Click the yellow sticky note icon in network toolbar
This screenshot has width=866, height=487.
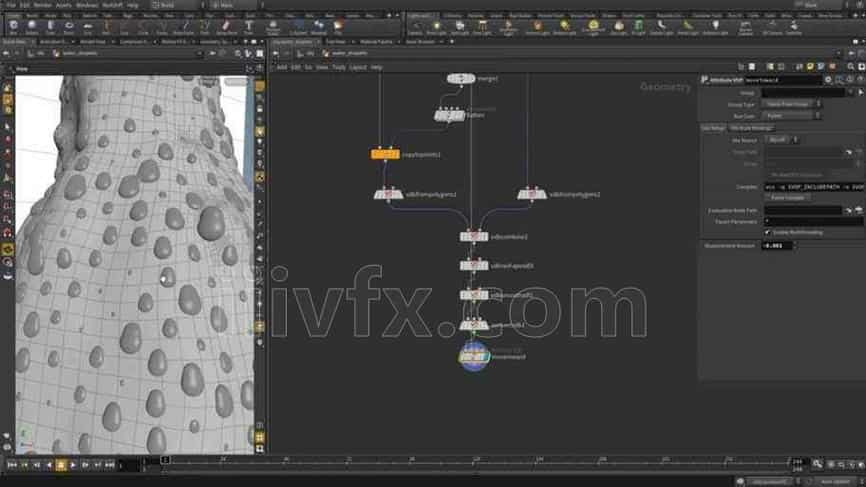[x=810, y=67]
